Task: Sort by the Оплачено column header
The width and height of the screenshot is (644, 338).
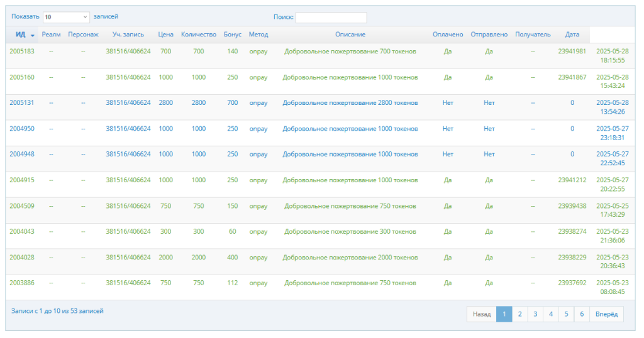Action: [x=448, y=35]
